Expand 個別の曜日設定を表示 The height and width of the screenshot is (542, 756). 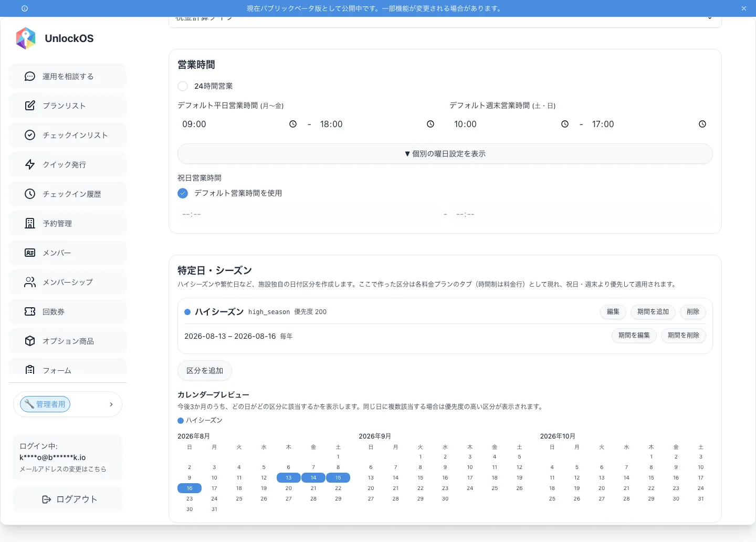445,154
